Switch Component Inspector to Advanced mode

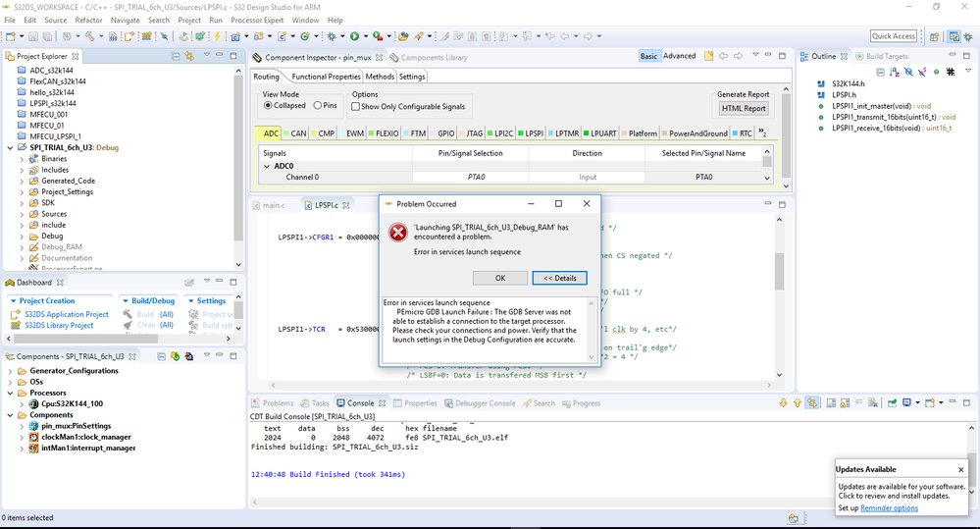tap(680, 56)
